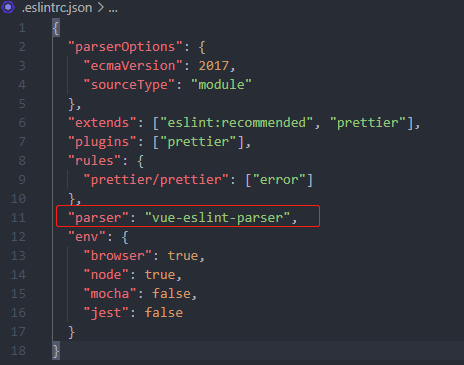Image resolution: width=464 pixels, height=365 pixels.
Task: Click the "parserOptions" key on line 2
Action: [x=125, y=47]
